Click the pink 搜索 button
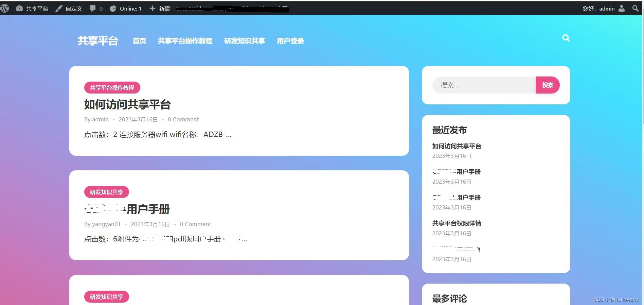This screenshot has height=305, width=644. click(x=548, y=85)
